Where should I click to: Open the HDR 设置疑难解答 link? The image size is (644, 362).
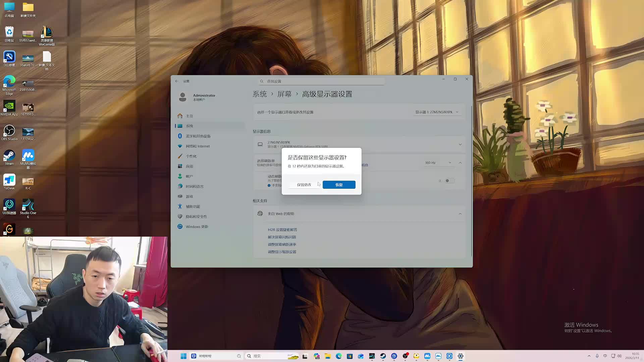pos(282,230)
